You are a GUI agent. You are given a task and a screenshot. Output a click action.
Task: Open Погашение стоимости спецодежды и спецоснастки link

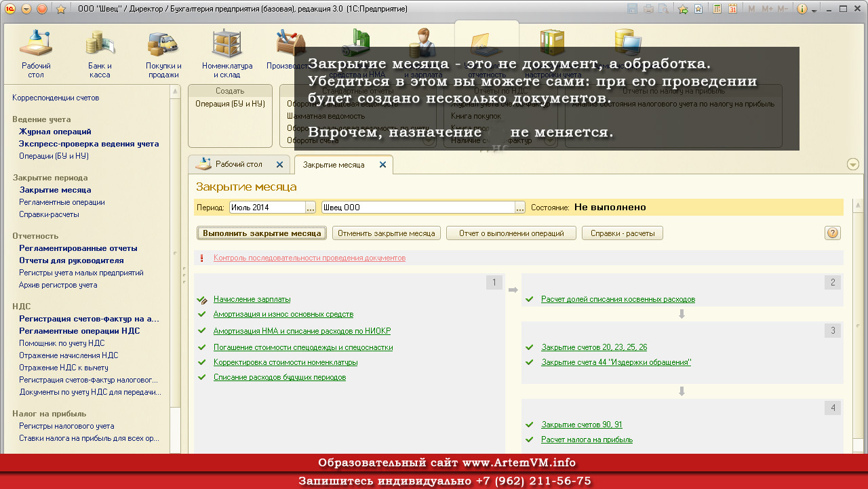(x=303, y=347)
